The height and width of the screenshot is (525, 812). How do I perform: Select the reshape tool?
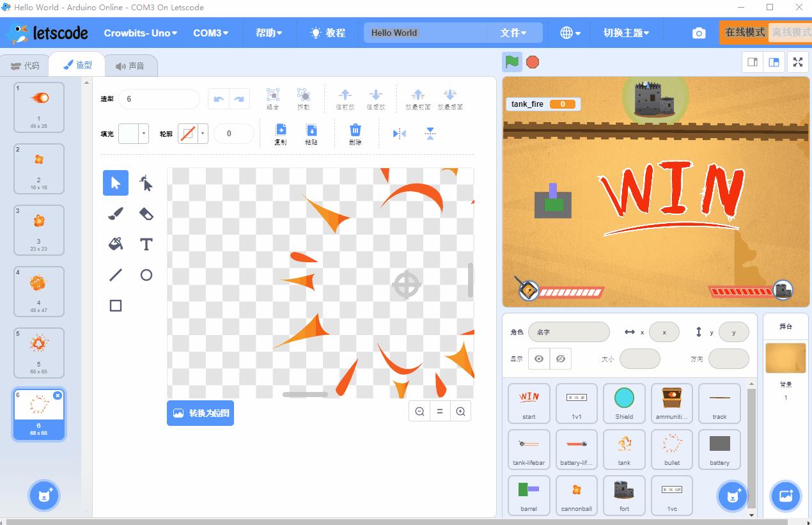point(146,183)
